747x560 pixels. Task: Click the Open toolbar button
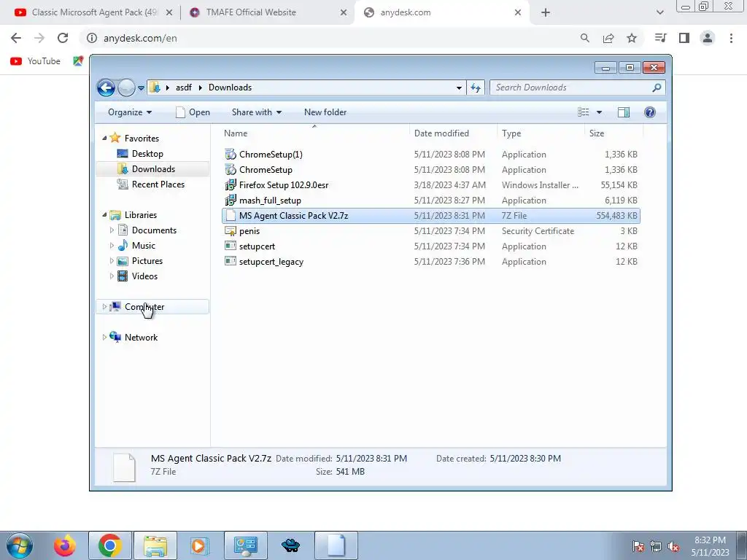tap(193, 112)
